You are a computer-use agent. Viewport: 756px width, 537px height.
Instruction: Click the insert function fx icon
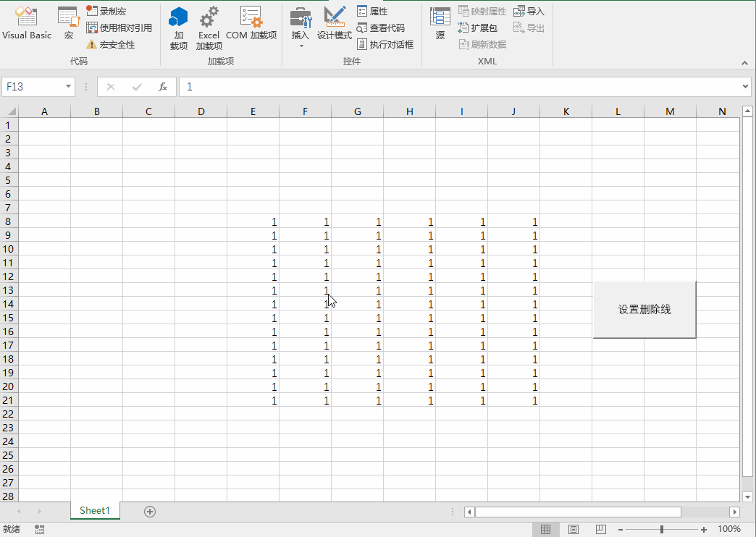click(163, 87)
